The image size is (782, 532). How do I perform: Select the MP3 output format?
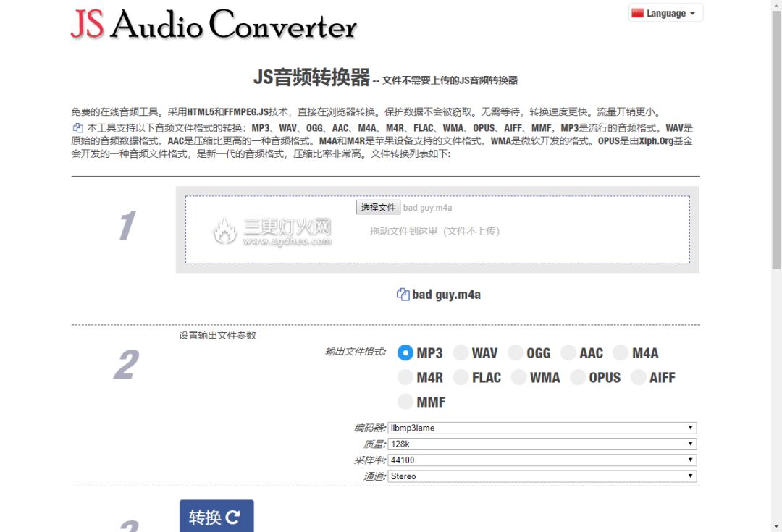(x=405, y=353)
